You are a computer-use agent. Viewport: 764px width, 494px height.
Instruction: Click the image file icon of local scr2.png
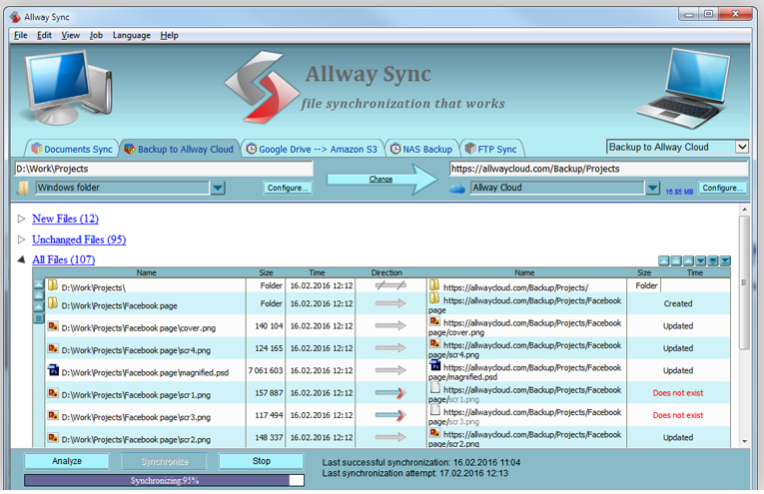53,437
